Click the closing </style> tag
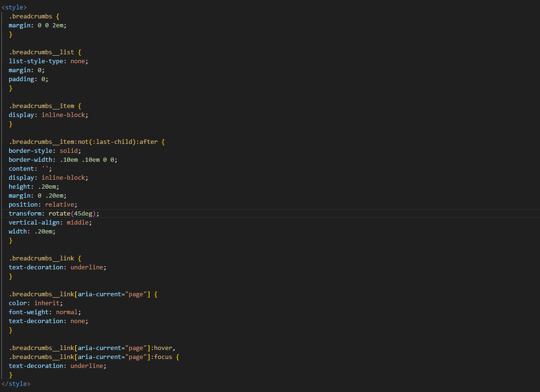 16,384
